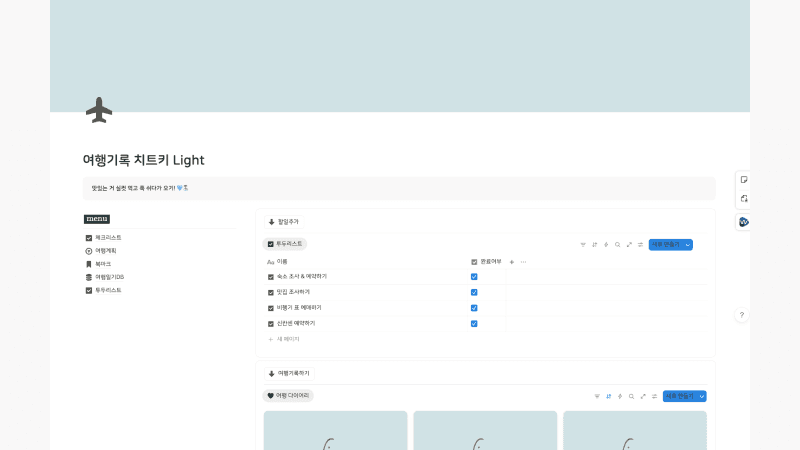Image resolution: width=800 pixels, height=450 pixels.
Task: Click the sort icon in 여행 다이어리 toolbar
Action: (608, 396)
